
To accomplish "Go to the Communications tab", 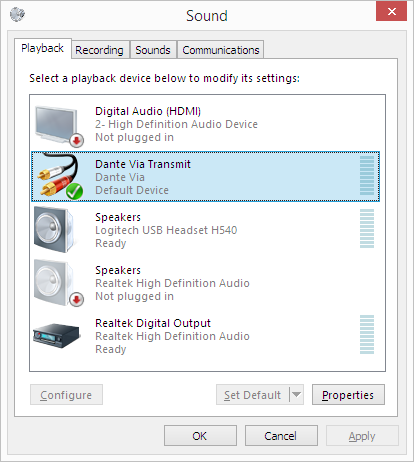I will pos(221,50).
